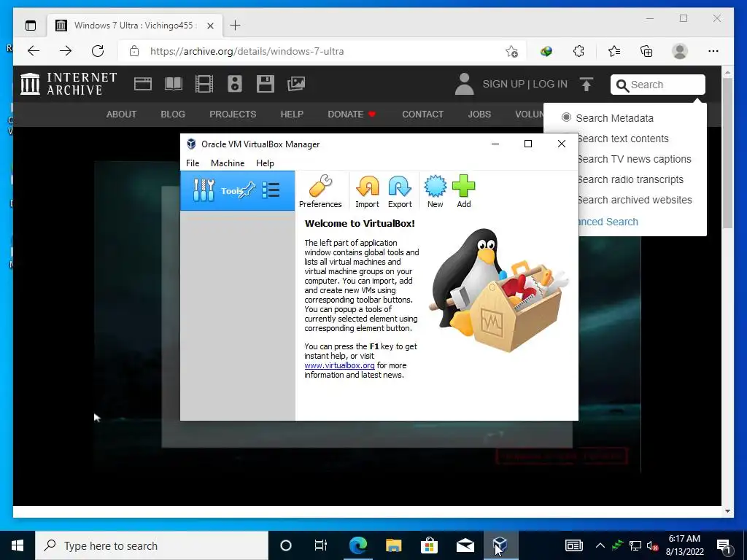Choose Search text contents option

tap(623, 139)
